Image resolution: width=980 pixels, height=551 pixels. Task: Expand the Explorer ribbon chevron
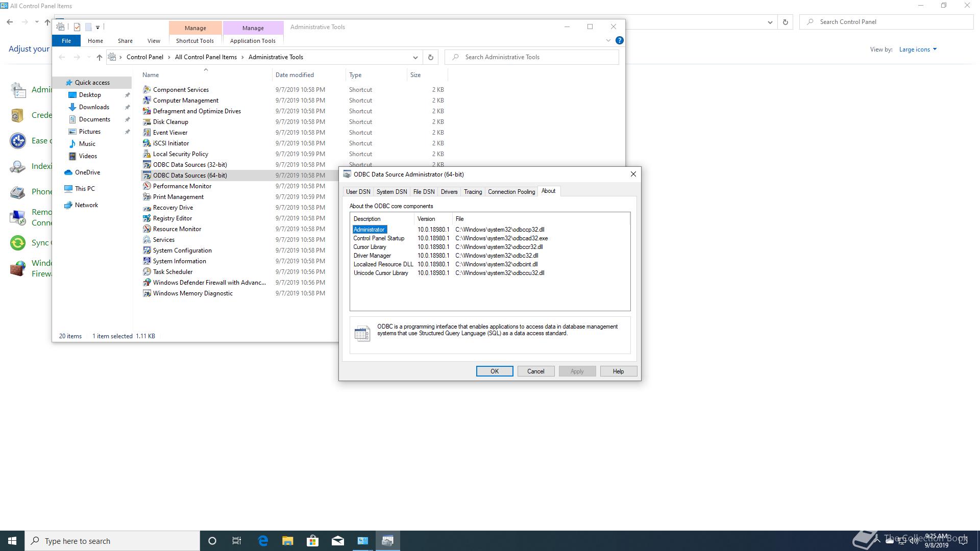pyautogui.click(x=608, y=40)
